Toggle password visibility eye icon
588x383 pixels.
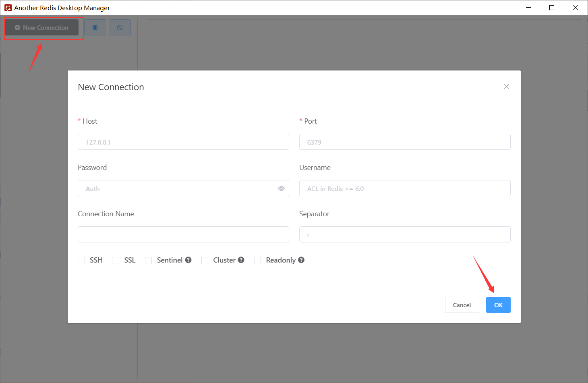pos(281,188)
